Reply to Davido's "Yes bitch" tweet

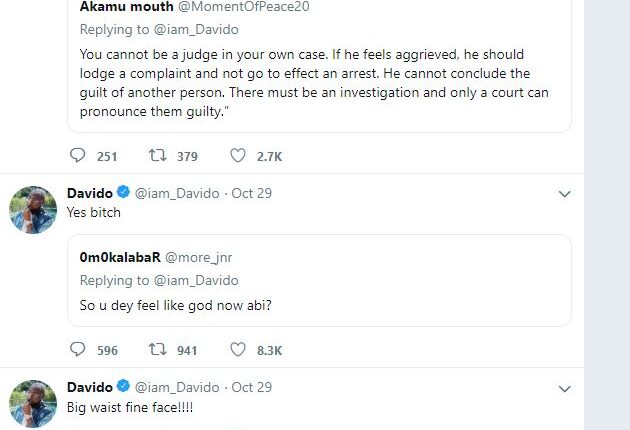[x=80, y=350]
